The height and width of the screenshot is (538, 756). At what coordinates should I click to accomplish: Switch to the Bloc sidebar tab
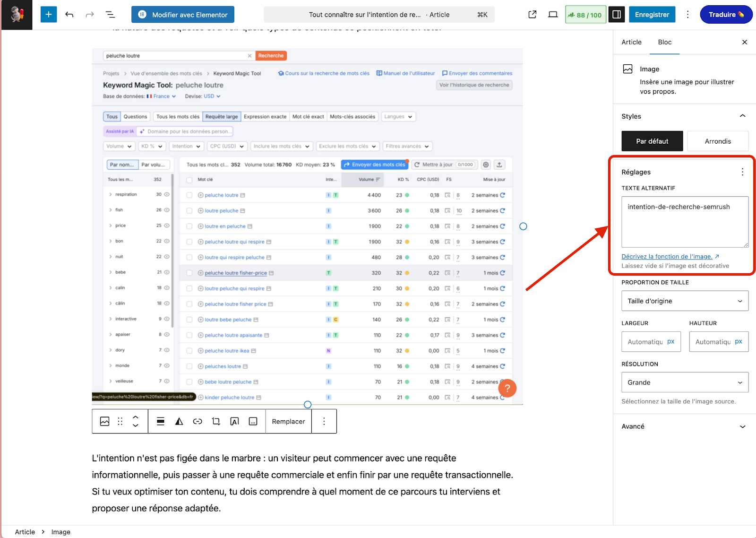pos(665,42)
